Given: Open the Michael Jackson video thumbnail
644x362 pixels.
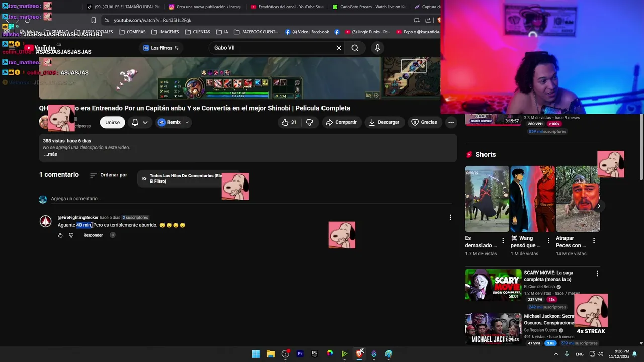Looking at the screenshot, I should pyautogui.click(x=493, y=329).
